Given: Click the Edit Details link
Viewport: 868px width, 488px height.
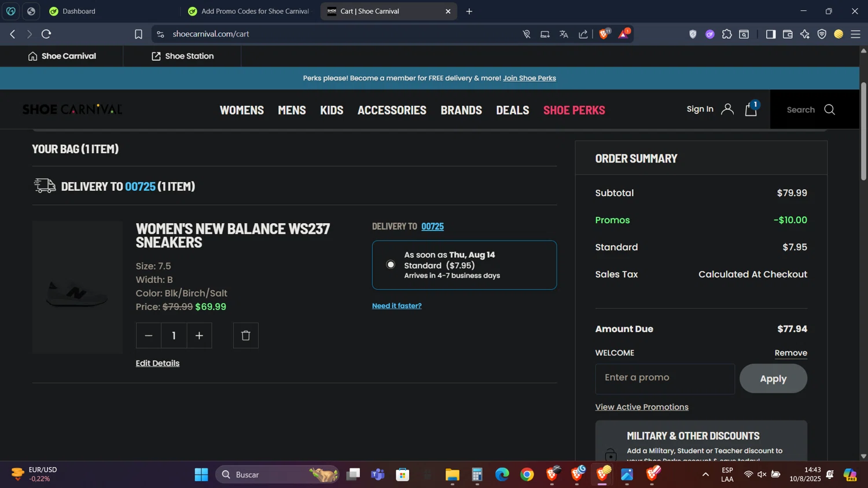Looking at the screenshot, I should pos(157,363).
